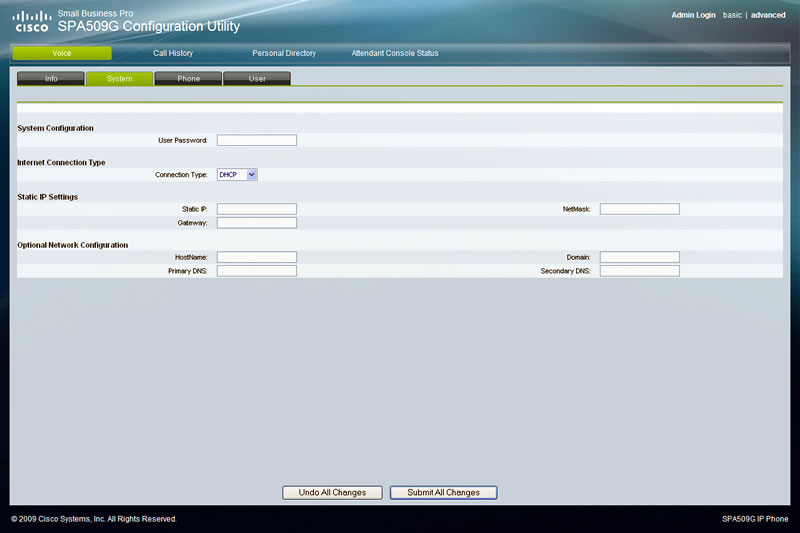Focus the Primary DNS field

[x=257, y=271]
